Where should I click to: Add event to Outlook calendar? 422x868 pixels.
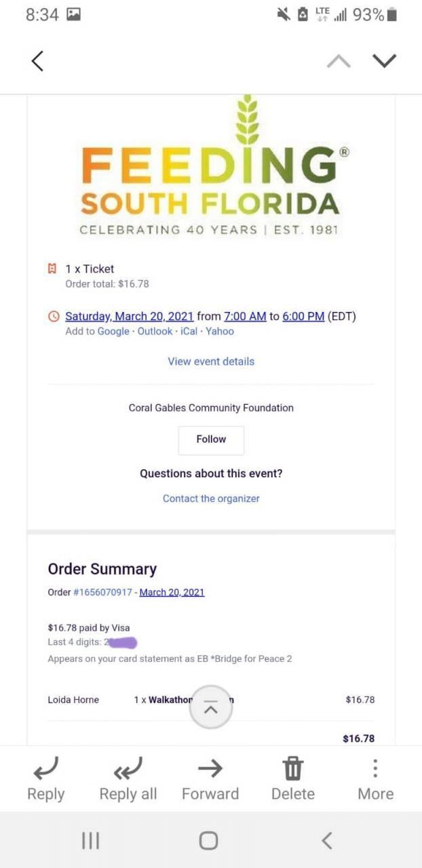[x=155, y=332]
